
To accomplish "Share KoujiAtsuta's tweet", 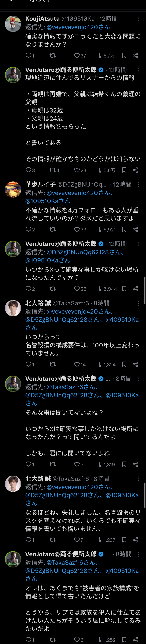I will [x=135, y=56].
